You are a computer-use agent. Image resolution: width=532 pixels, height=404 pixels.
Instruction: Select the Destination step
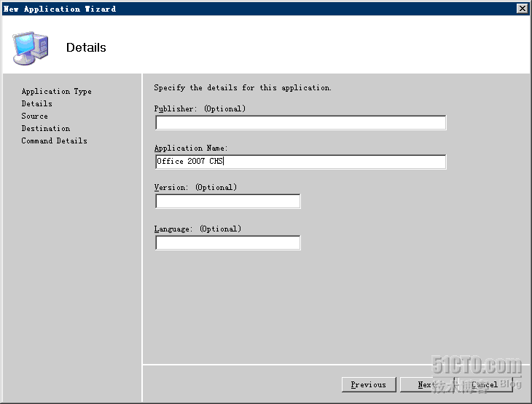pos(46,128)
